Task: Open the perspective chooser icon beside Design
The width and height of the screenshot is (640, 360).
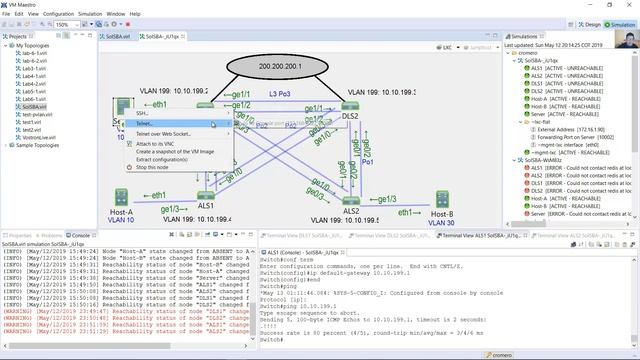Action: click(x=571, y=25)
